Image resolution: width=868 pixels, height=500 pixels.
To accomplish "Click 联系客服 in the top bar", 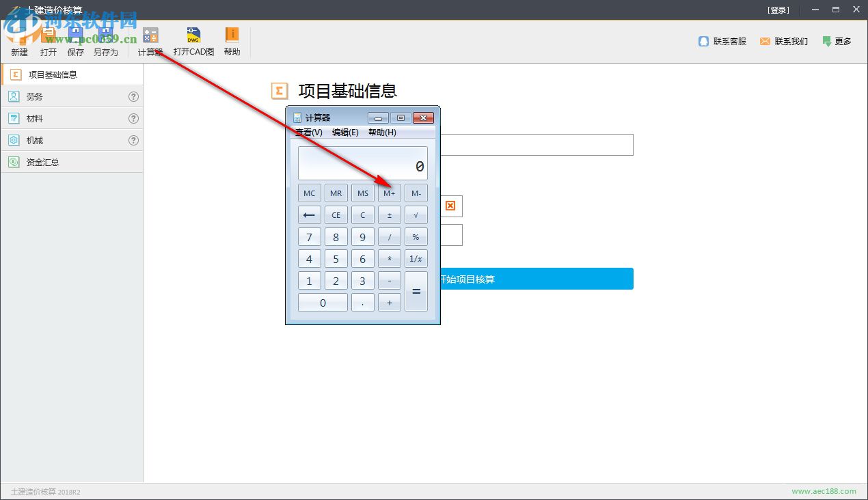I will 722,42.
